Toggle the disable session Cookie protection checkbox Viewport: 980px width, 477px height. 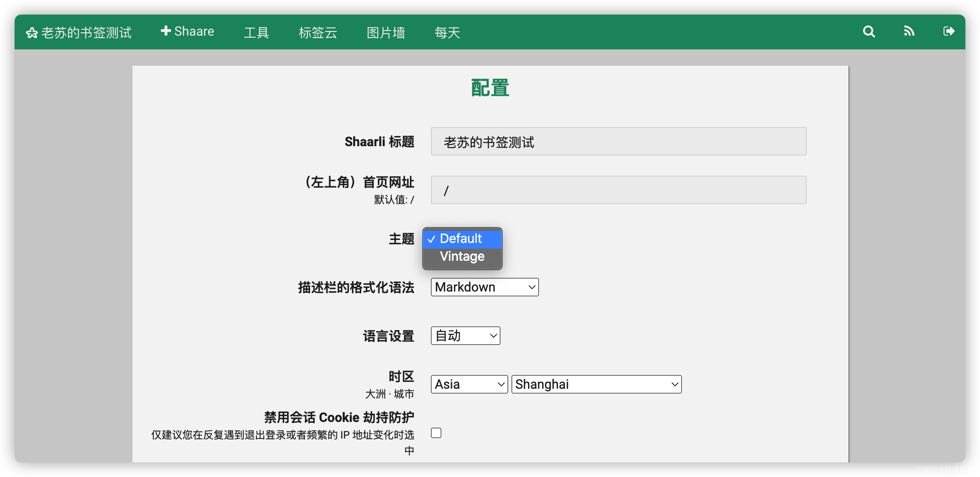click(436, 433)
